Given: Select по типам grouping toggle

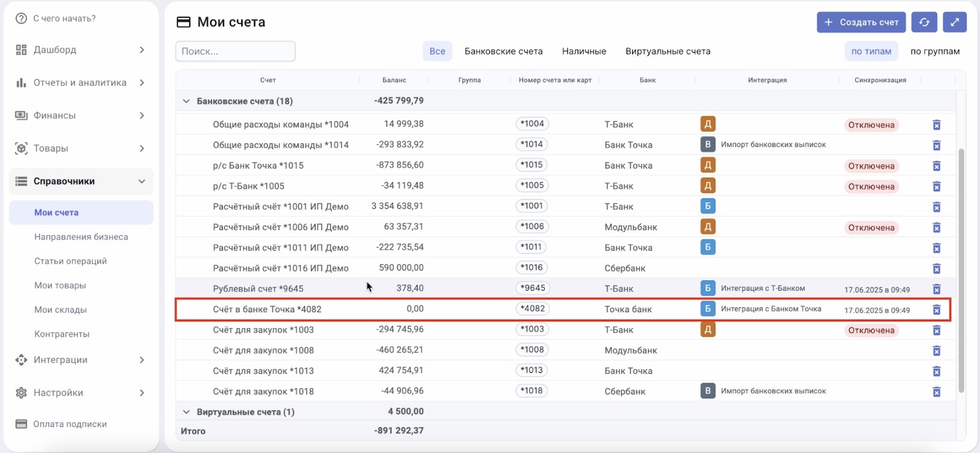Looking at the screenshot, I should pyautogui.click(x=871, y=51).
